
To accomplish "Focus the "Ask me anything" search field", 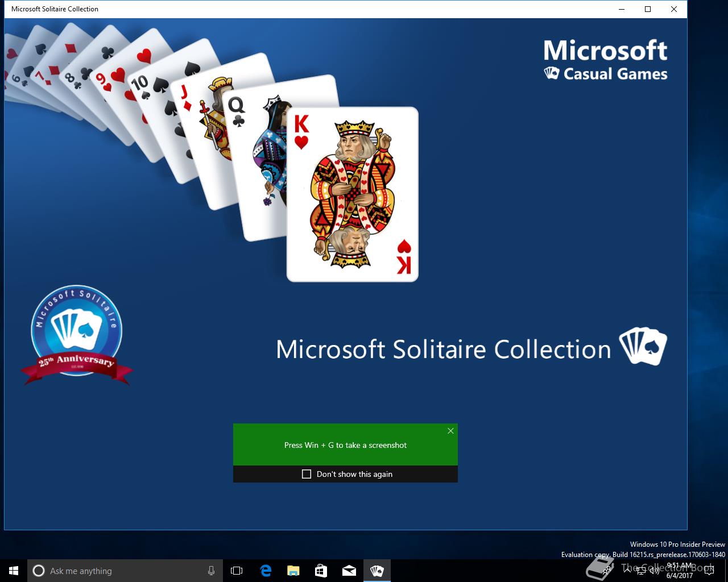I will pos(125,571).
